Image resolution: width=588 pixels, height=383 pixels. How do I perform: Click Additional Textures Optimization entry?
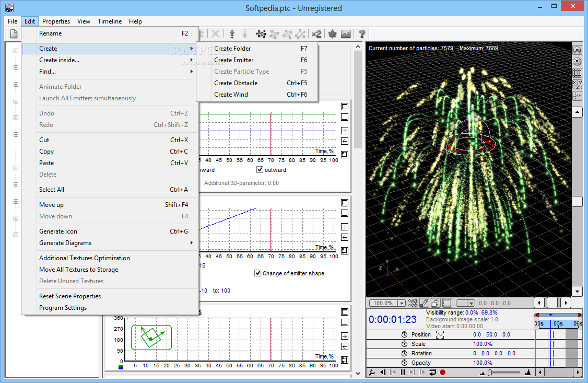point(110,258)
